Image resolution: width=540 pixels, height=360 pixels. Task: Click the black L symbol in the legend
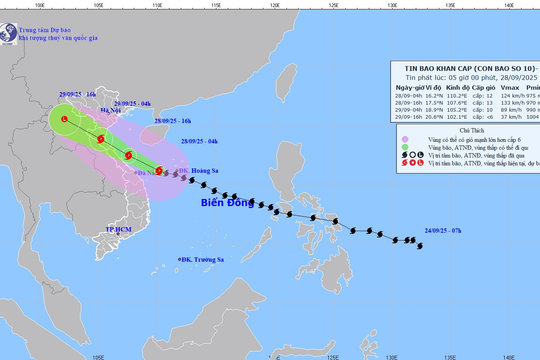(420, 155)
